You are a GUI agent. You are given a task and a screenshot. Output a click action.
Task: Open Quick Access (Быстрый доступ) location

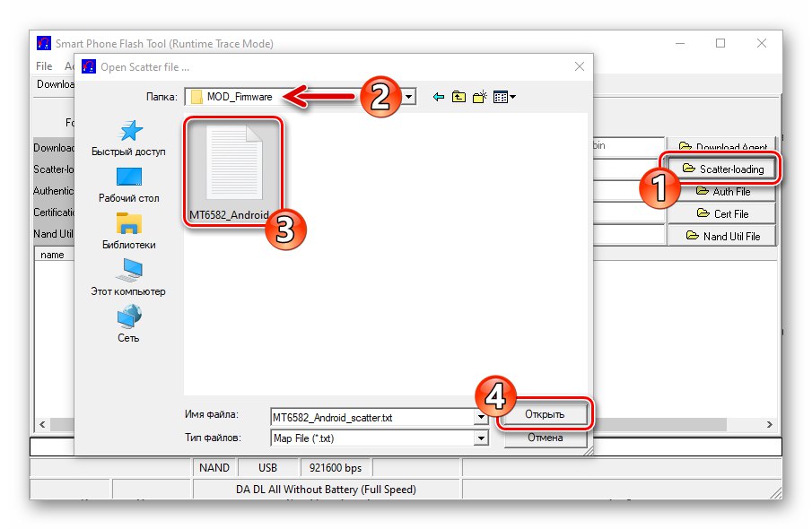click(x=128, y=138)
